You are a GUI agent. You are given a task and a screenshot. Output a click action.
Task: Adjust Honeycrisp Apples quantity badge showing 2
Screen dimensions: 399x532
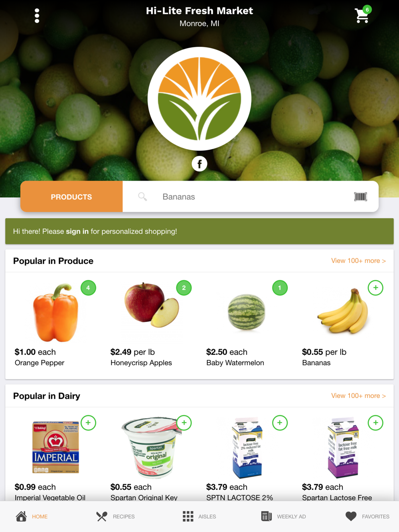(184, 288)
